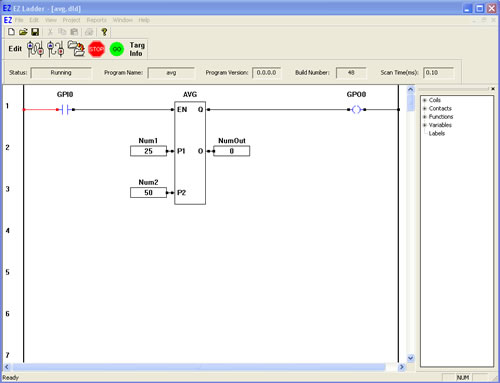Open the Help menu
500x383 pixels.
144,20
